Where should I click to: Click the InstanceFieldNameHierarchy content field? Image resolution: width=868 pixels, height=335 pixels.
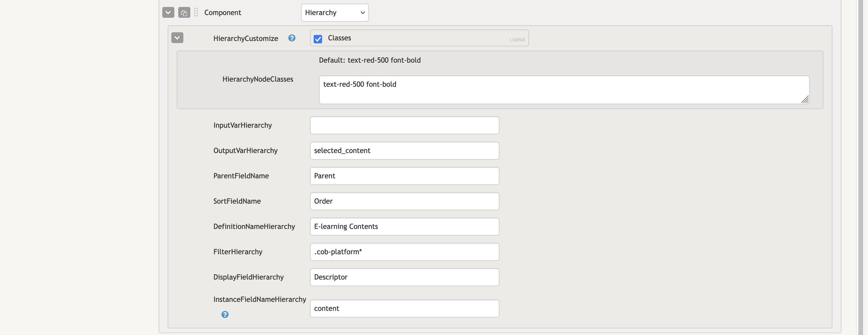pyautogui.click(x=404, y=308)
